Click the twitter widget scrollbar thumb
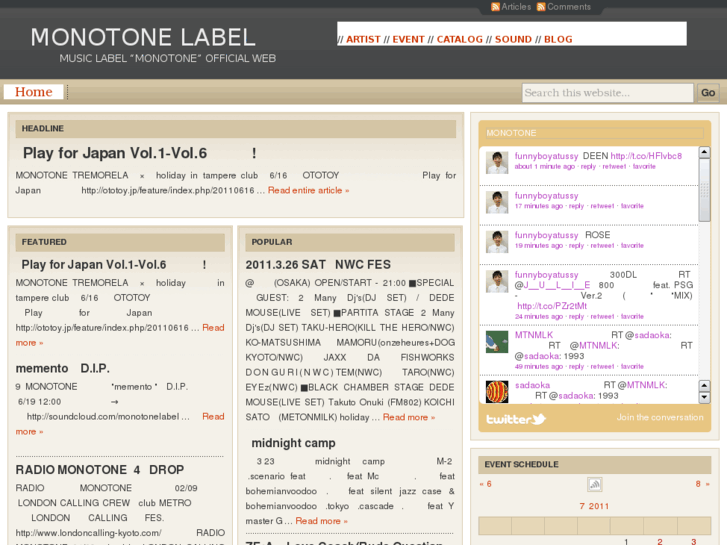 (704, 190)
